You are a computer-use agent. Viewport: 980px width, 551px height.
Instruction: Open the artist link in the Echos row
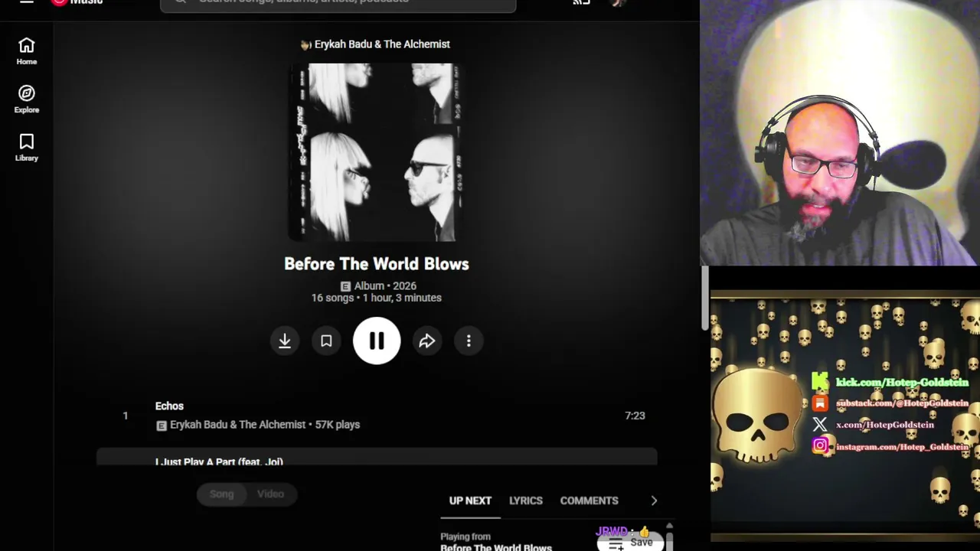pos(237,425)
